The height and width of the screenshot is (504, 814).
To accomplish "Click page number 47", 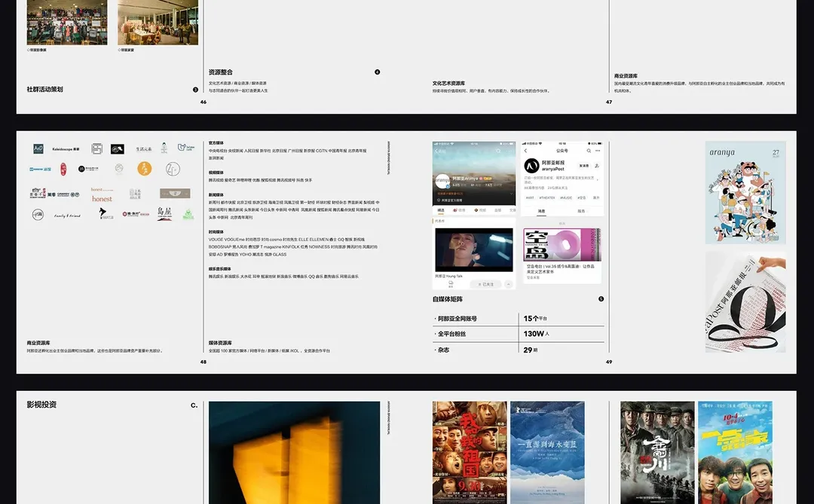I will pos(609,102).
